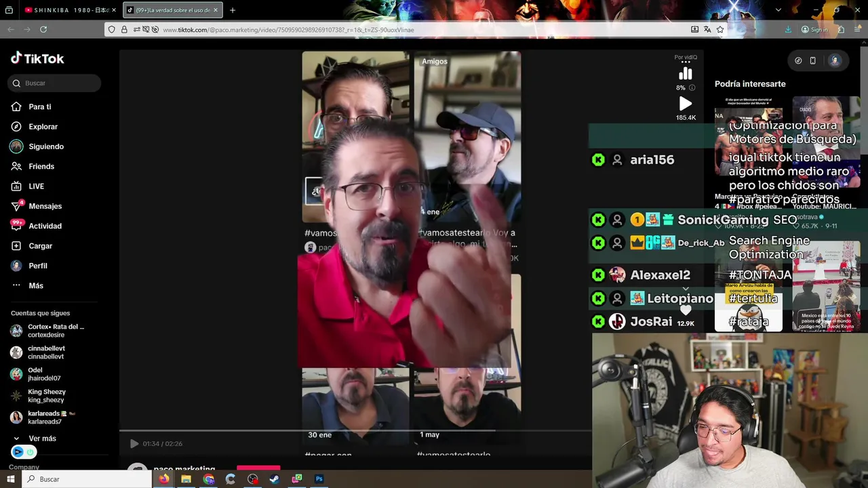Go back in browser
The image size is (868, 488).
click(11, 29)
